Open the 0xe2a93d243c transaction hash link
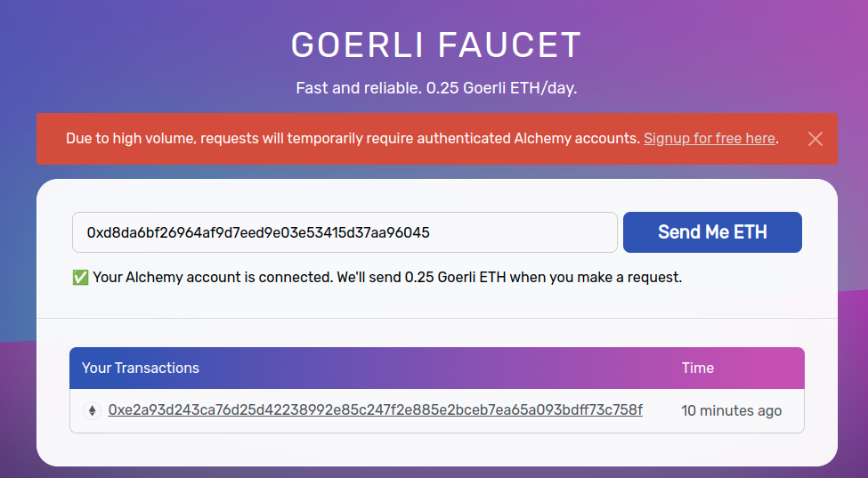This screenshot has height=478, width=868. 375,410
